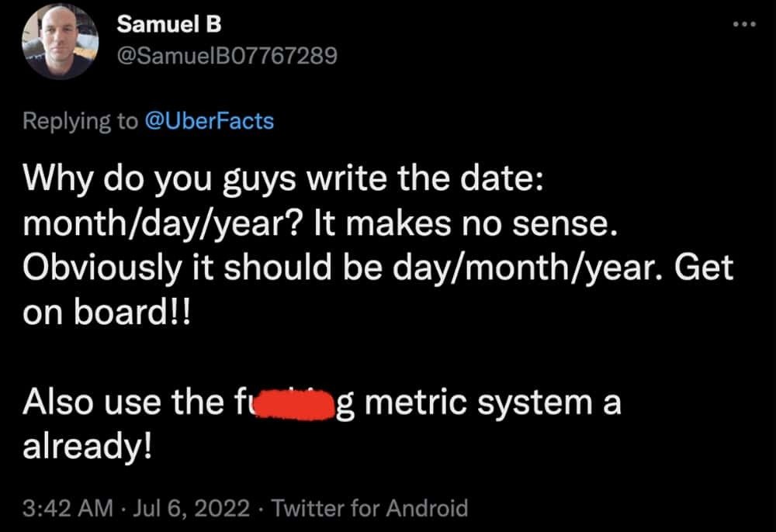This screenshot has height=532, width=776.
Task: Open the three-dot more options menu
Action: pos(744,24)
